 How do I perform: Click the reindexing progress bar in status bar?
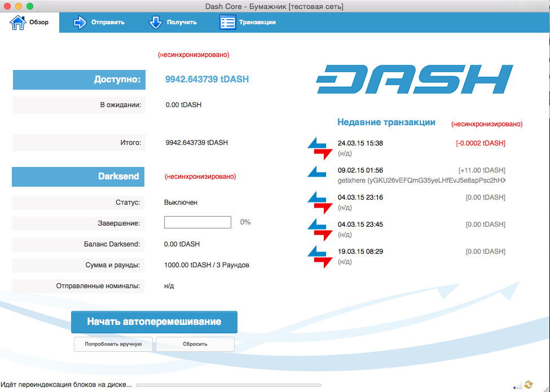coord(228,385)
